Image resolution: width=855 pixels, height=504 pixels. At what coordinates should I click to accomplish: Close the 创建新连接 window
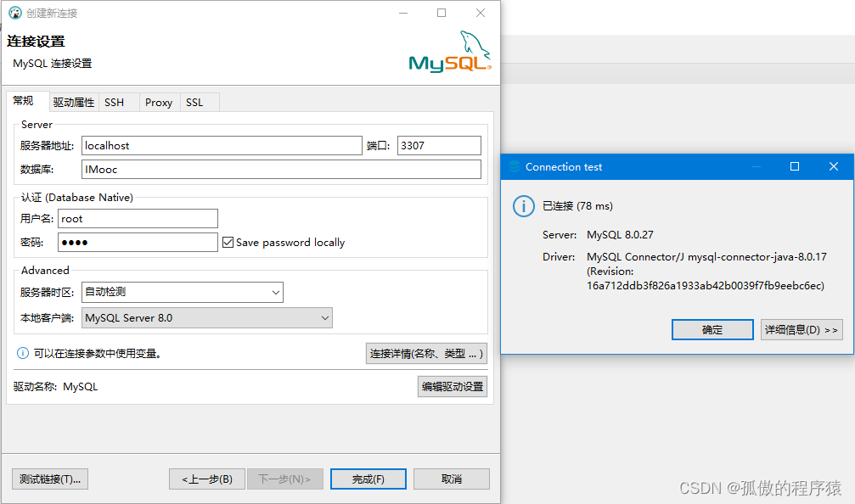(481, 13)
